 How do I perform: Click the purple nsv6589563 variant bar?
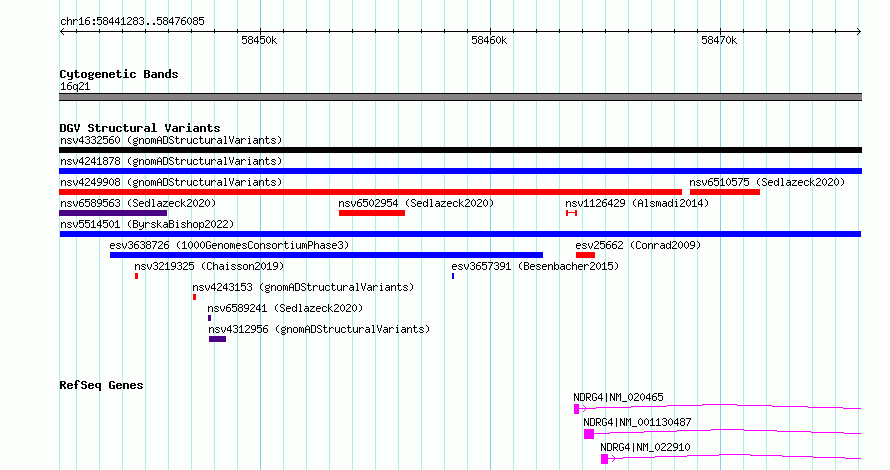(x=113, y=213)
